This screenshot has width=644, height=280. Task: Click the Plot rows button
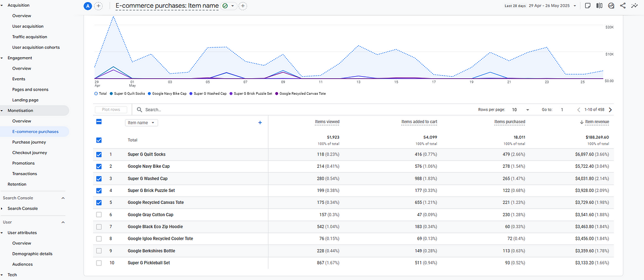(111, 110)
